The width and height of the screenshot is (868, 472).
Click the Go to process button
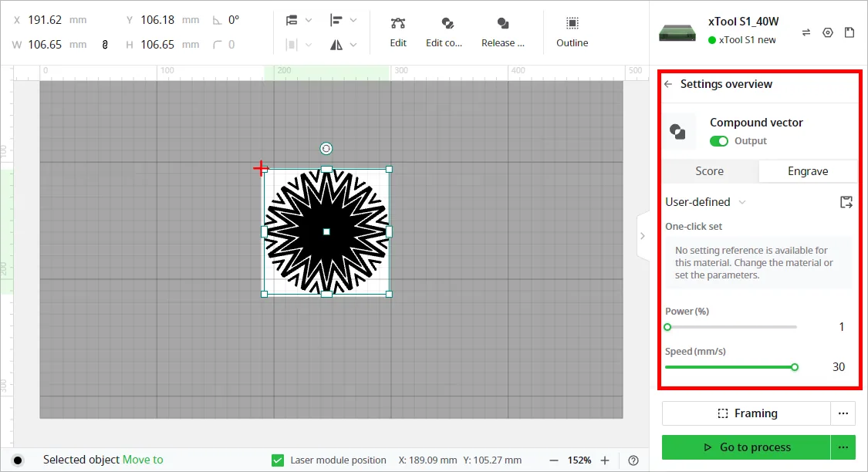[x=746, y=447]
